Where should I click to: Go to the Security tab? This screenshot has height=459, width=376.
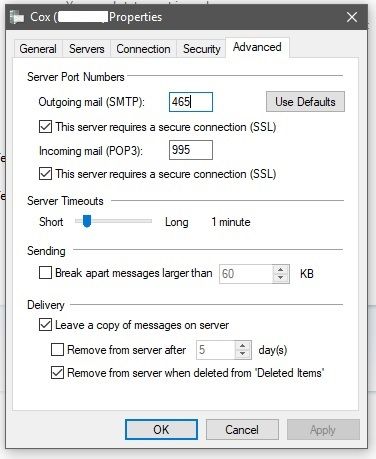pyautogui.click(x=202, y=49)
